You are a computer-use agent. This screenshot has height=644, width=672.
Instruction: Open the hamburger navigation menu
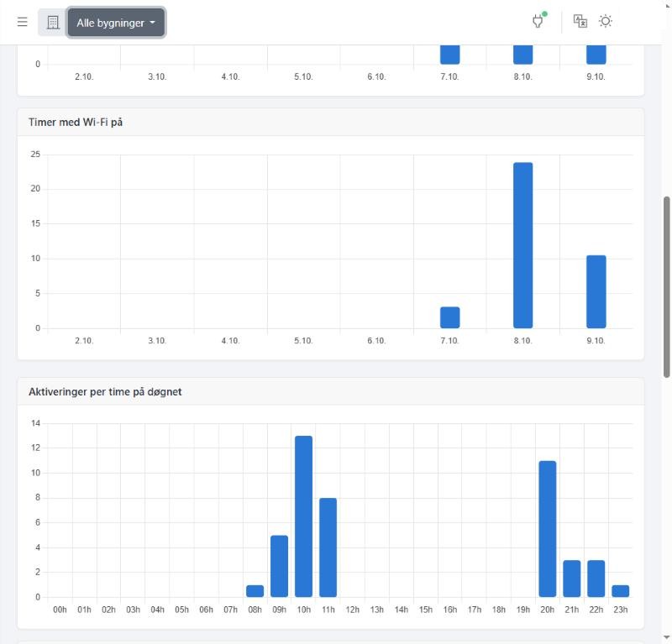pos(23,22)
